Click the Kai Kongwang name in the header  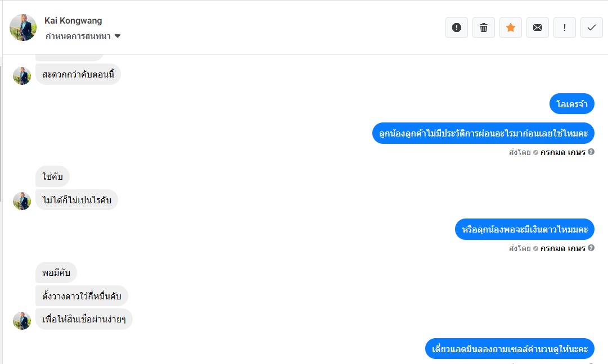73,21
